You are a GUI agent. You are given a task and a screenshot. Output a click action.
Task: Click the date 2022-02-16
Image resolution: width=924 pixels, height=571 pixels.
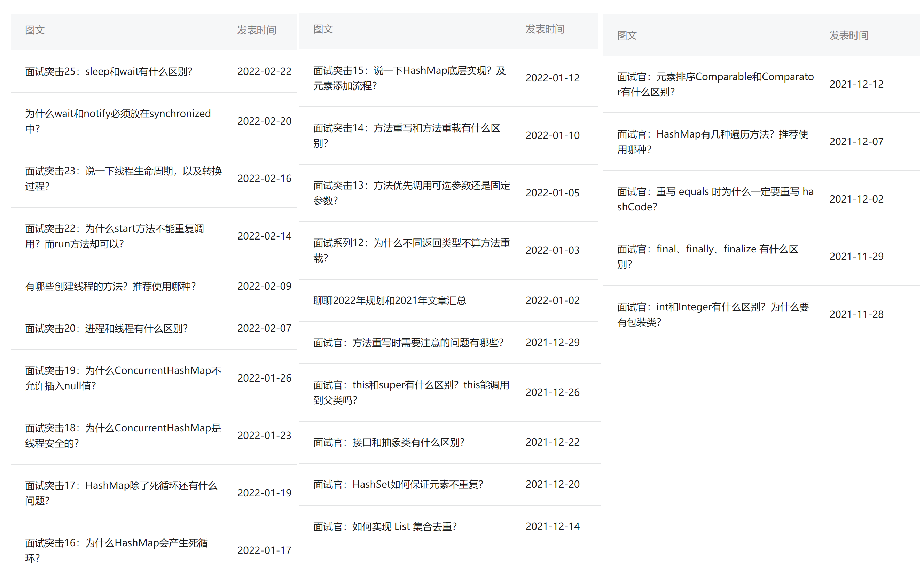[264, 179]
